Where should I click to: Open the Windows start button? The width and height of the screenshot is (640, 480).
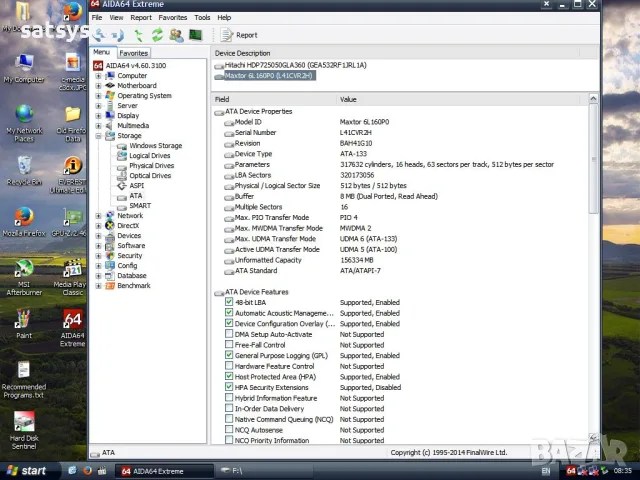point(28,471)
